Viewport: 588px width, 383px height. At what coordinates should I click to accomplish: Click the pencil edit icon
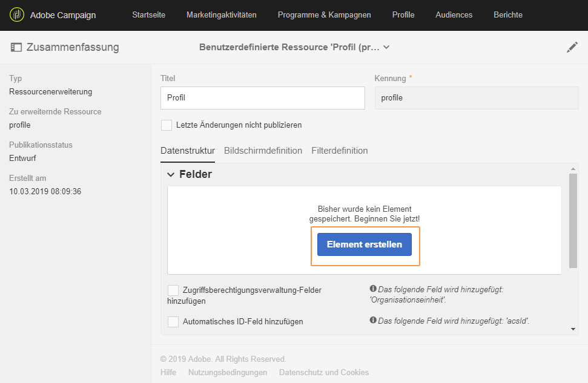[572, 47]
